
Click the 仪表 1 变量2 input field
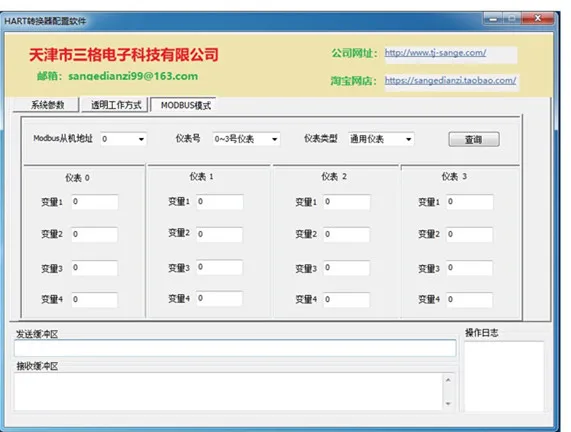click(220, 234)
